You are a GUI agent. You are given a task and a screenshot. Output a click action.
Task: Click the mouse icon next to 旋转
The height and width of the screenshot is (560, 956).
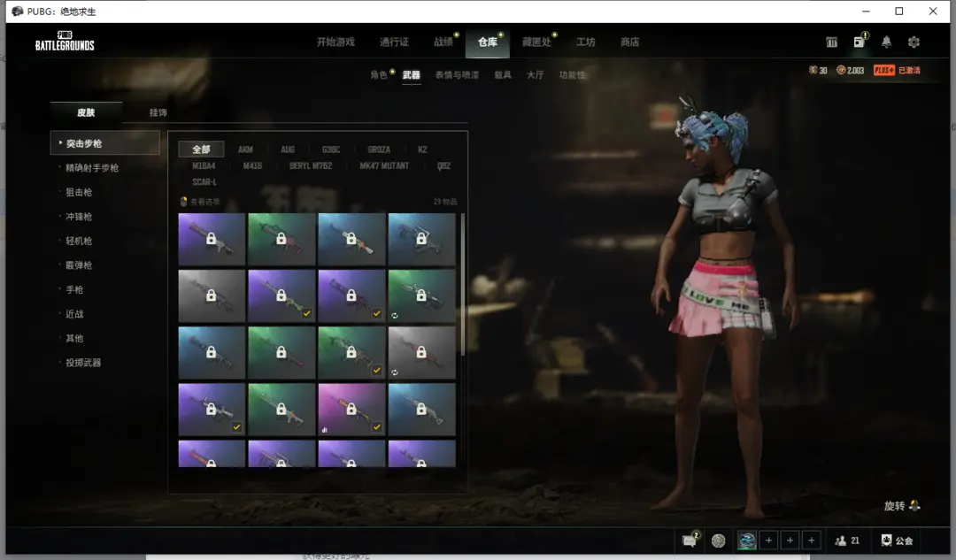pos(914,505)
